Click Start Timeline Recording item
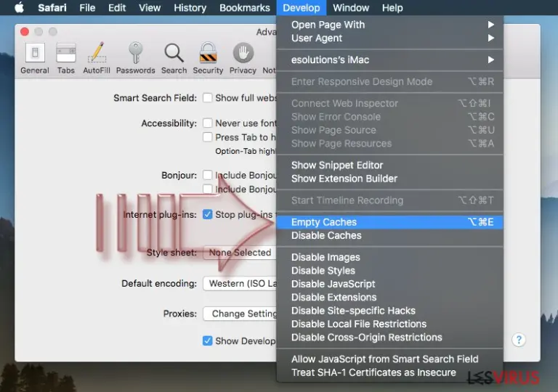558x392 pixels. click(389, 200)
